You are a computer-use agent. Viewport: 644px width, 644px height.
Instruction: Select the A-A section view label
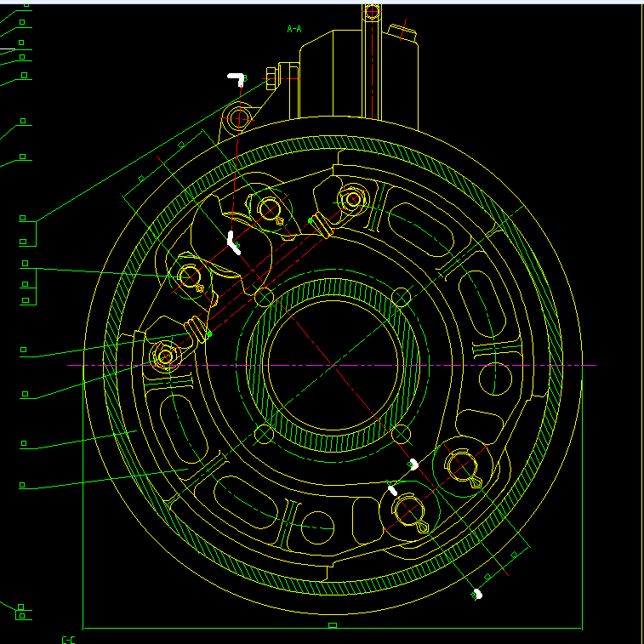(294, 29)
